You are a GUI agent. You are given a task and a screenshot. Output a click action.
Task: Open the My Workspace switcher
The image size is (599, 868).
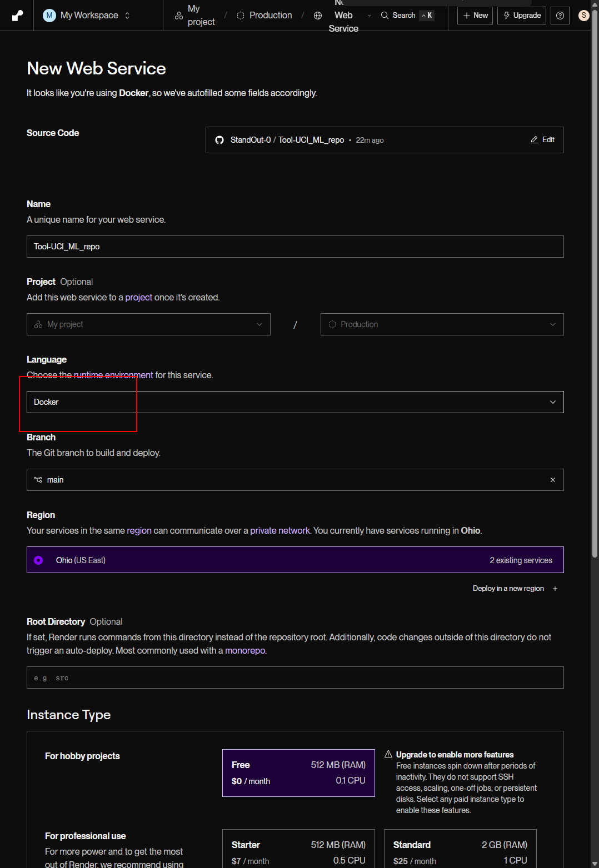click(x=87, y=15)
